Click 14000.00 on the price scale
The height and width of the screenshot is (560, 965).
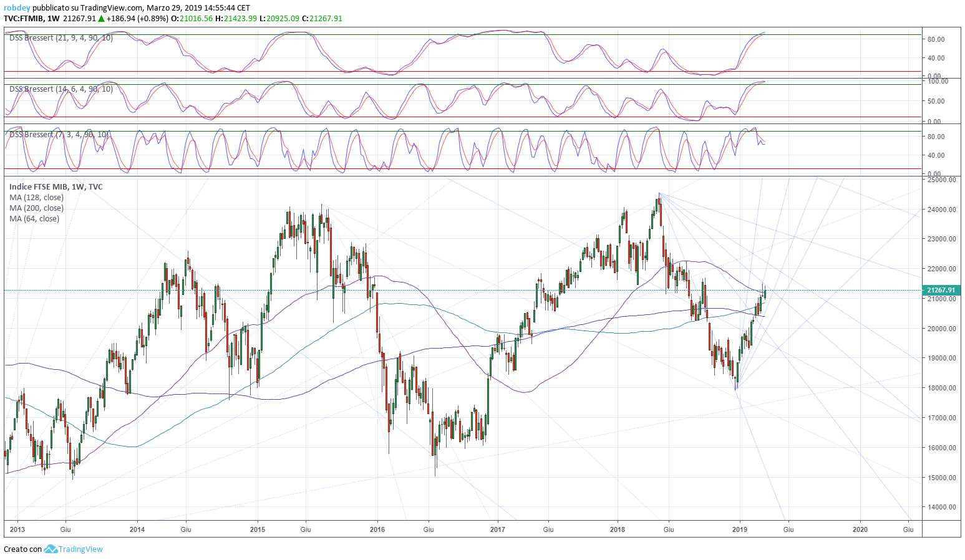coord(942,507)
